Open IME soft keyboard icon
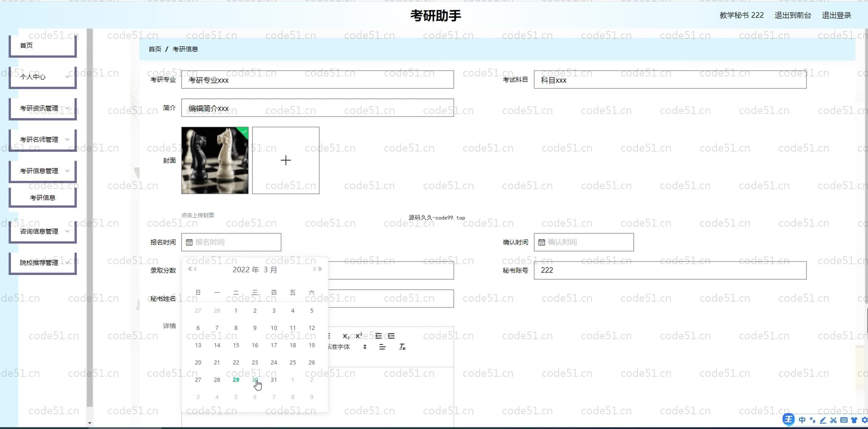The height and width of the screenshot is (429, 868). [x=844, y=420]
